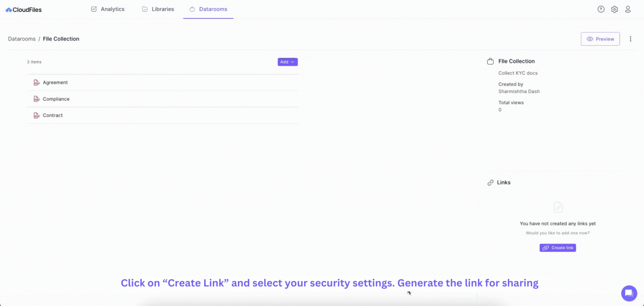The width and height of the screenshot is (644, 306).
Task: Click the Analytics tab chart icon
Action: (x=94, y=9)
